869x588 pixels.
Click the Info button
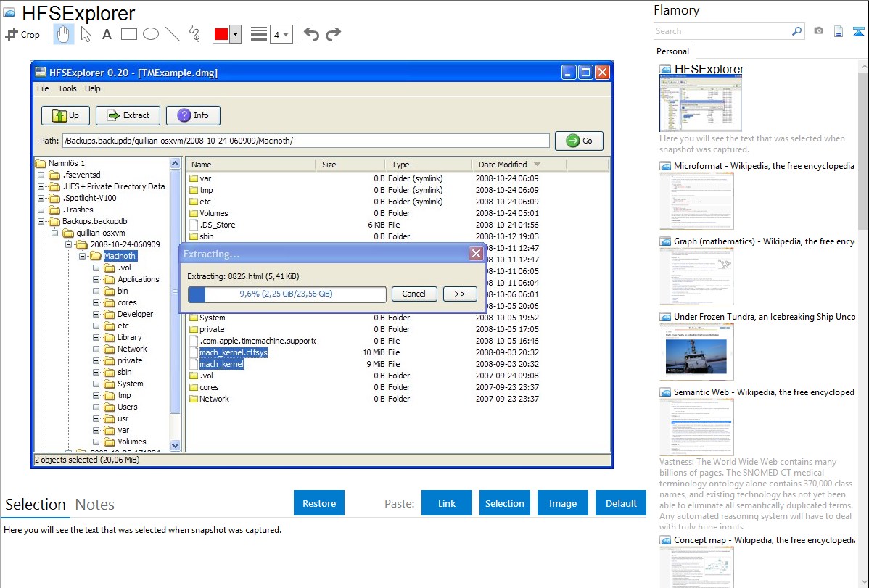193,115
